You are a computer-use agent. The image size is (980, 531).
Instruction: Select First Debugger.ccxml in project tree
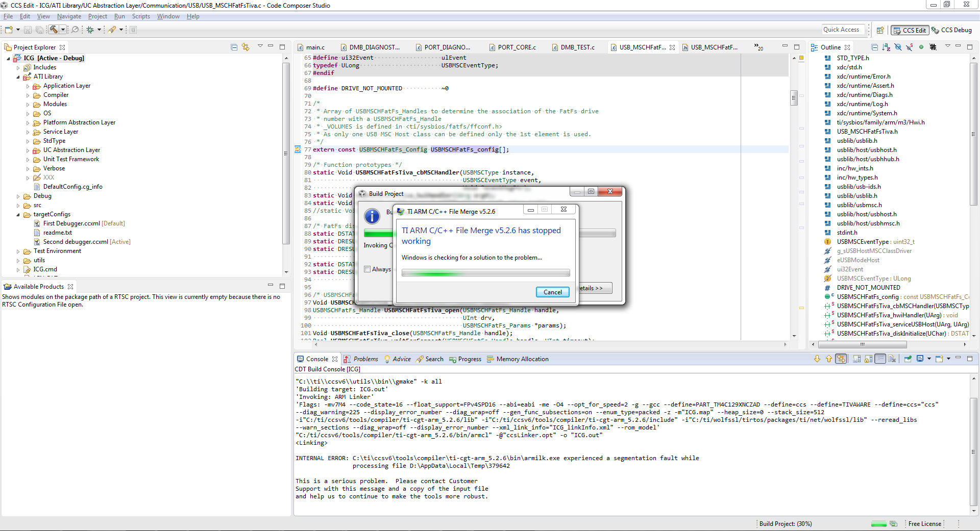[79, 224]
